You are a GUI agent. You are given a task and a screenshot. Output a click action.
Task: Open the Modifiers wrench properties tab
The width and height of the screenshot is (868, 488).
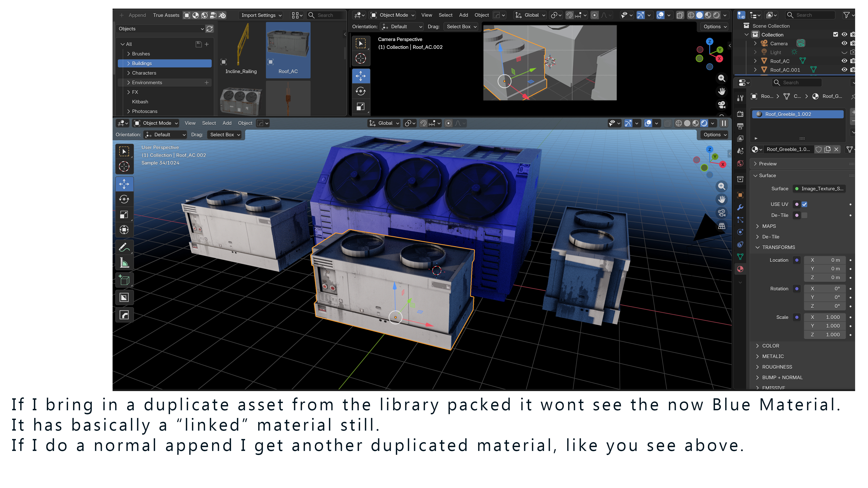click(740, 207)
